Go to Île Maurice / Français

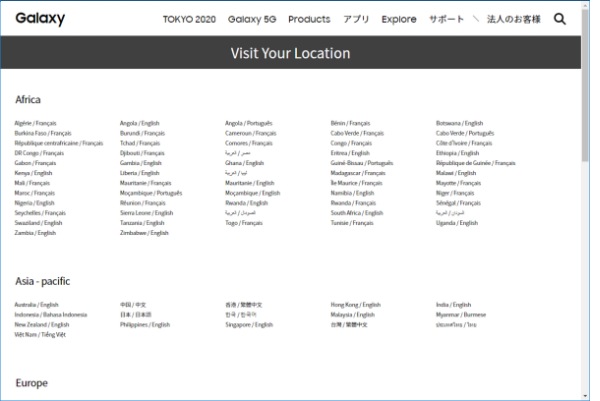(356, 183)
